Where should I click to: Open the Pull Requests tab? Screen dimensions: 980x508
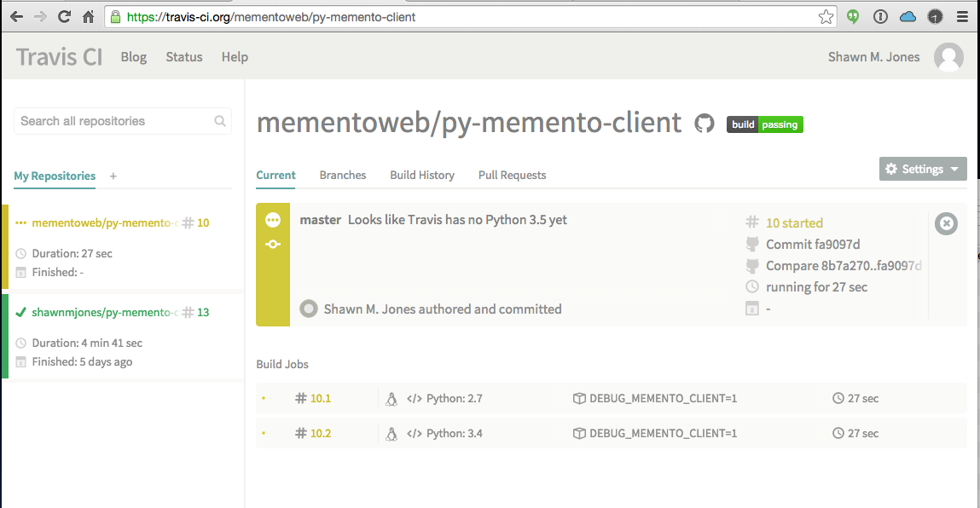pyautogui.click(x=512, y=175)
